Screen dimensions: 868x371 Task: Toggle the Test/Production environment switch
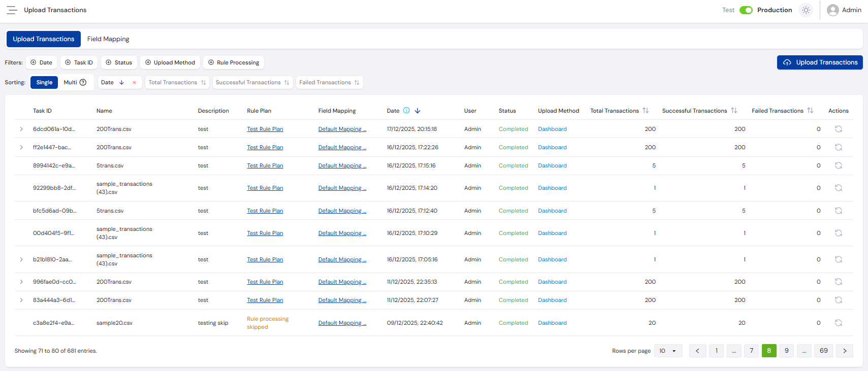click(746, 10)
